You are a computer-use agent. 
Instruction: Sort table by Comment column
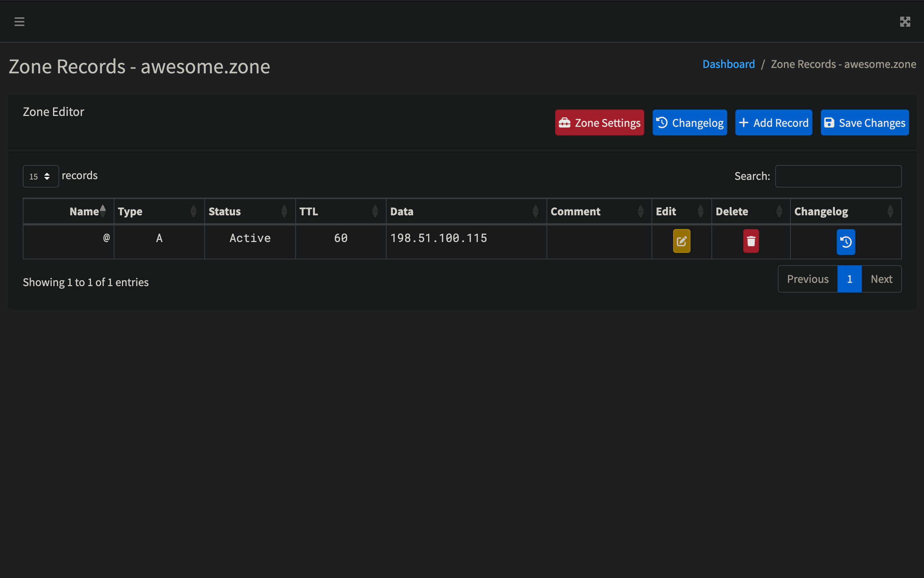(x=600, y=211)
